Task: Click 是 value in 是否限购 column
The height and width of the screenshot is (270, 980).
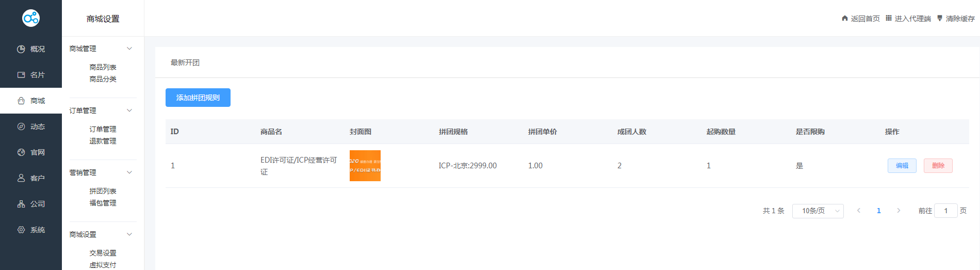Action: pyautogui.click(x=799, y=166)
